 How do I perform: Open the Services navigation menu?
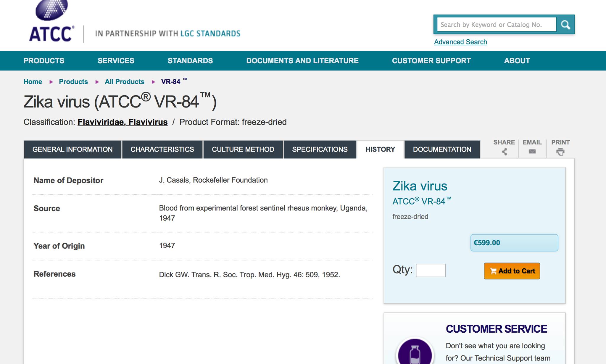(x=116, y=61)
